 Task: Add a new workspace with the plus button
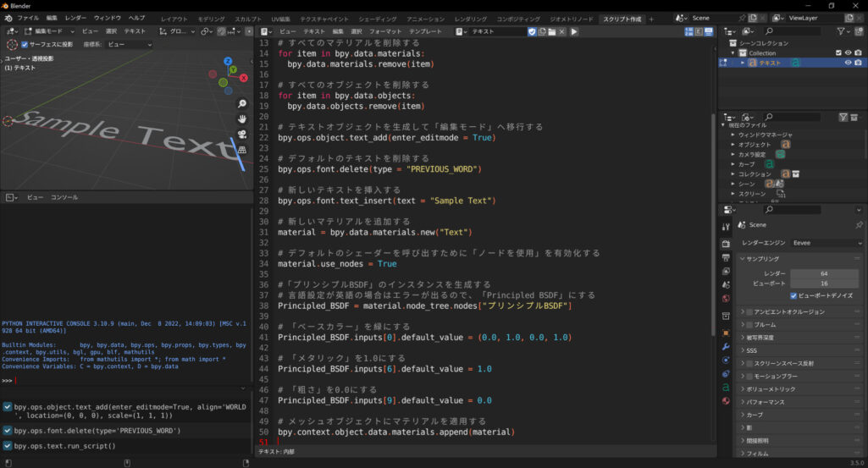click(x=651, y=19)
